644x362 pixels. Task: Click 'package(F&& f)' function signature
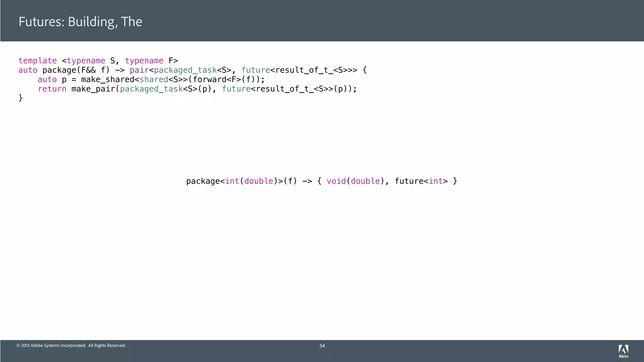click(x=76, y=70)
